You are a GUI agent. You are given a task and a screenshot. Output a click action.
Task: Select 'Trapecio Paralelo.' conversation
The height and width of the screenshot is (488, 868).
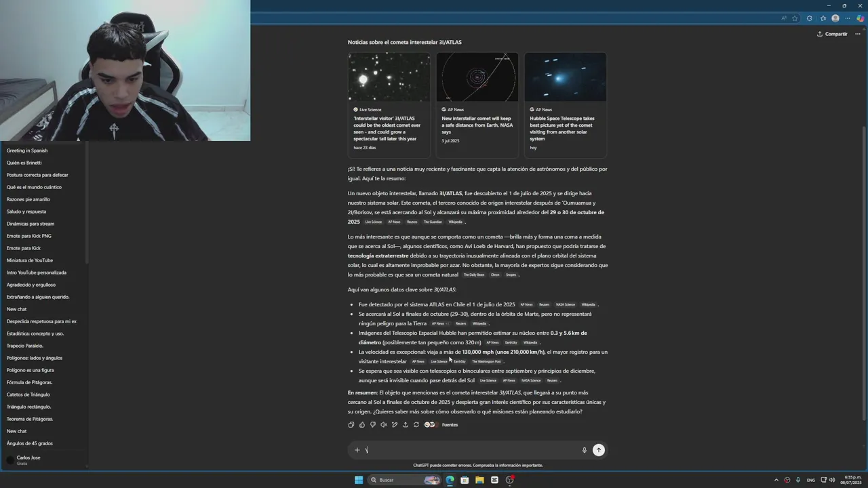click(x=25, y=346)
